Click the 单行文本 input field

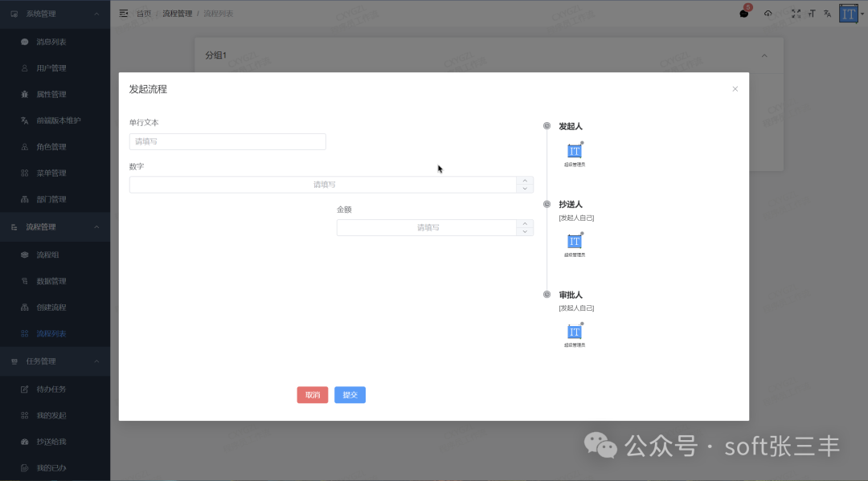point(227,141)
